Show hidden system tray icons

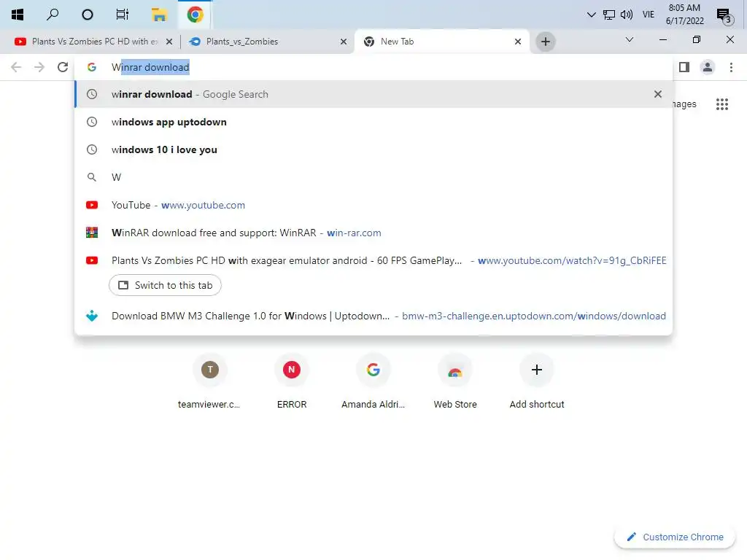[x=591, y=15]
